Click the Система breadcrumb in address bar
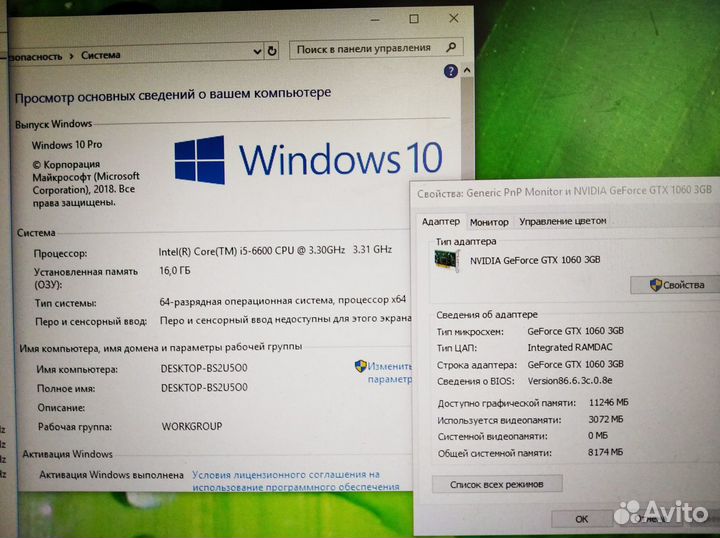The height and width of the screenshot is (538, 720). [101, 55]
